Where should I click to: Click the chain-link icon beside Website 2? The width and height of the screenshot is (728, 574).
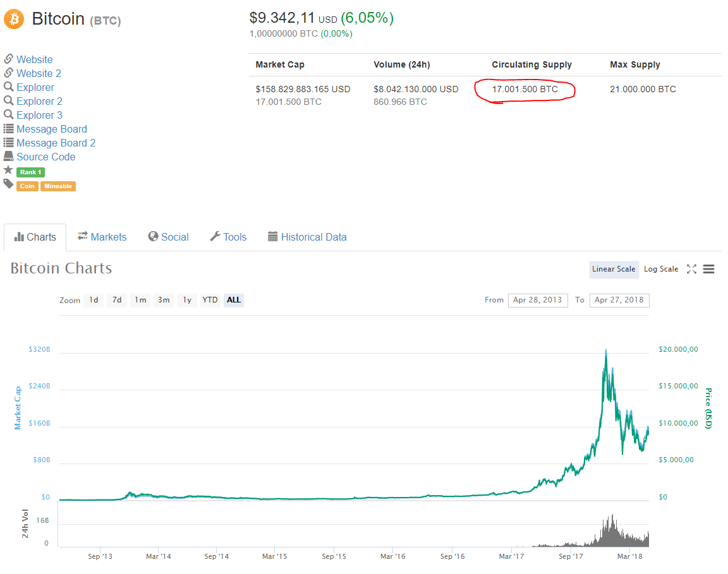point(8,73)
